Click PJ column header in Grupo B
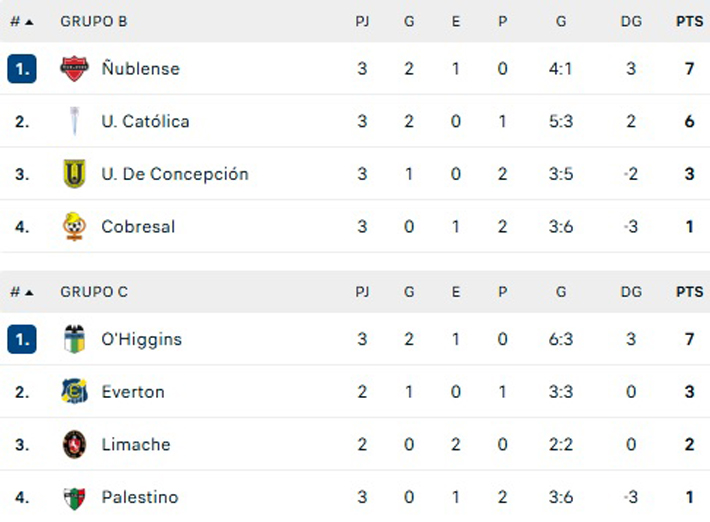 pos(362,21)
